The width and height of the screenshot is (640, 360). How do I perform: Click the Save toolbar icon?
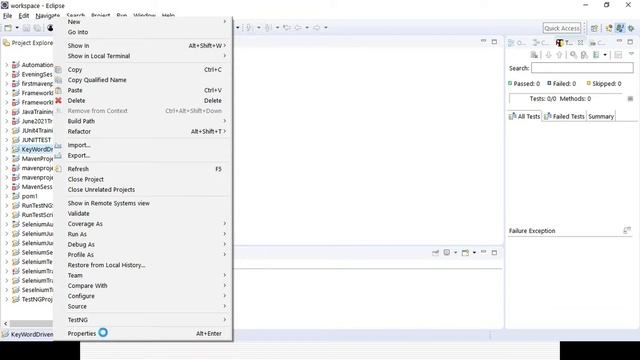(26, 28)
